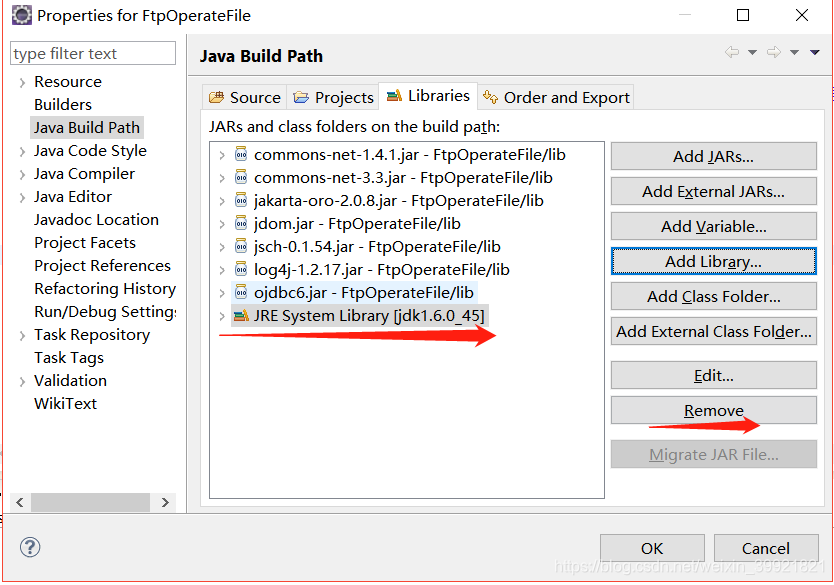Open the back history dropdown arrow

coord(752,52)
